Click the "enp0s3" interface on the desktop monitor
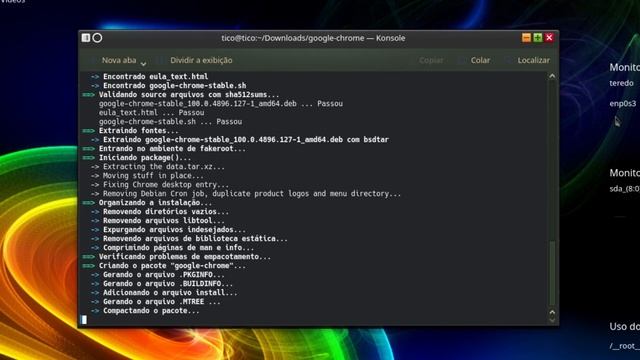 (x=622, y=104)
